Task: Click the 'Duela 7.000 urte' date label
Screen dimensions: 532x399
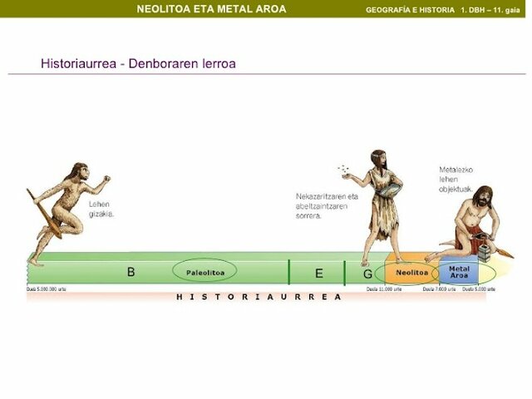Action: (439, 289)
